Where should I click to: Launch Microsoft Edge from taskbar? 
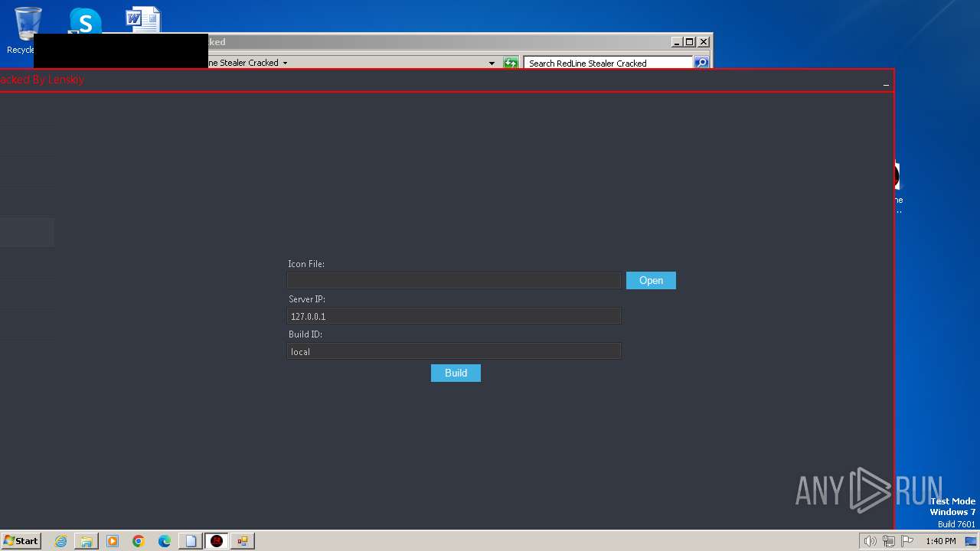165,541
